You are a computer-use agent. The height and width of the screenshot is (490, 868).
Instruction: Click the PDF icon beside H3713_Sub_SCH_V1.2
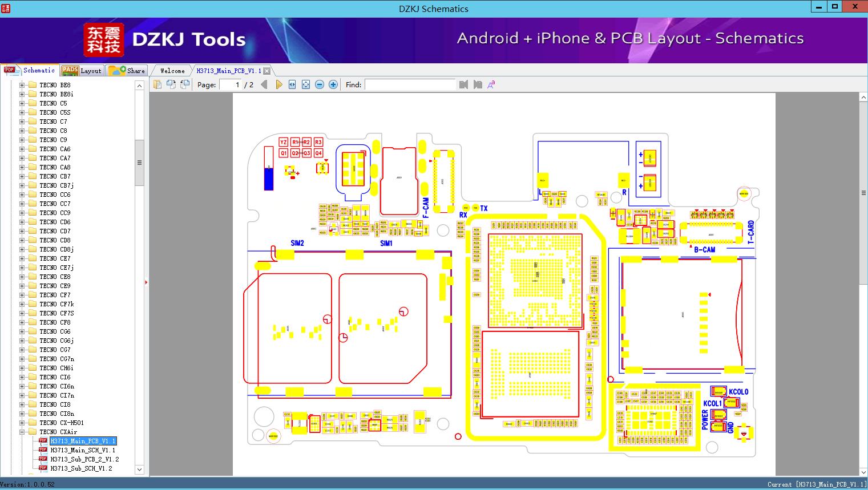[x=43, y=468]
